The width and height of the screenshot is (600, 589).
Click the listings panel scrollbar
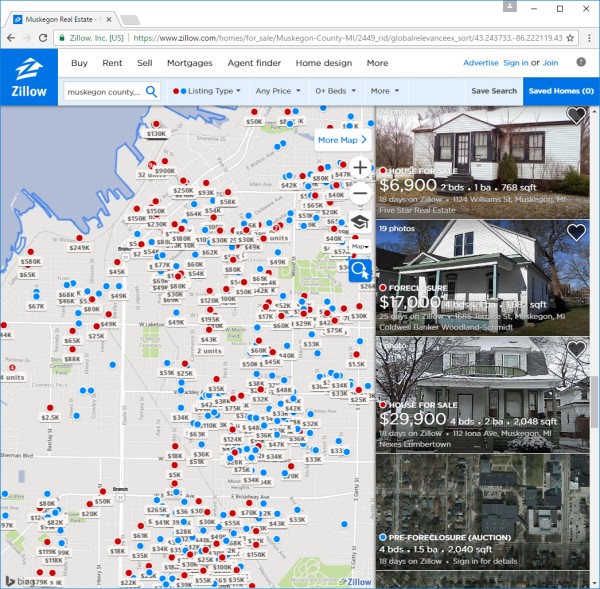pos(594,402)
